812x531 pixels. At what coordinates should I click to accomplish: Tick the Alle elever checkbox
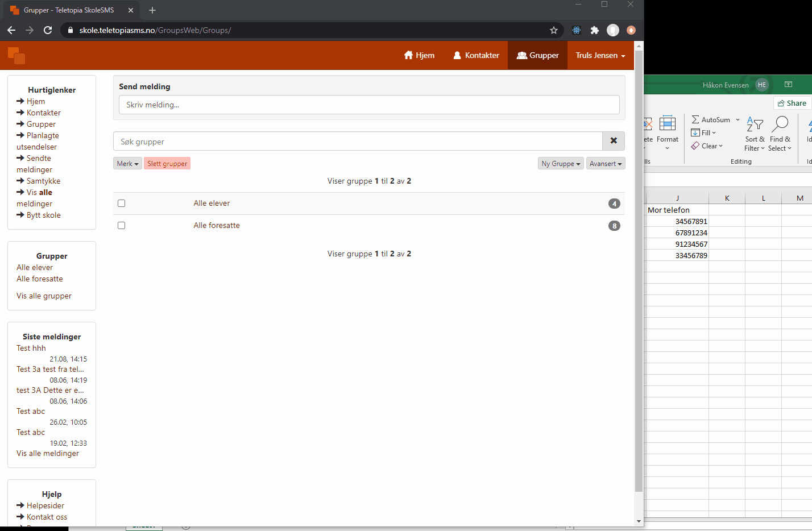[121, 203]
